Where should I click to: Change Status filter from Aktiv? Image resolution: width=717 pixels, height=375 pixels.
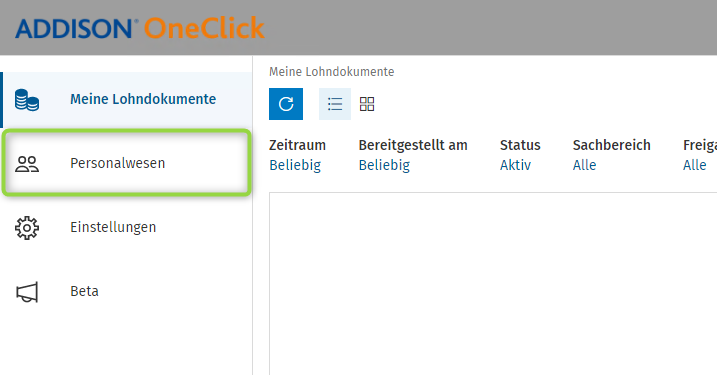pos(515,165)
